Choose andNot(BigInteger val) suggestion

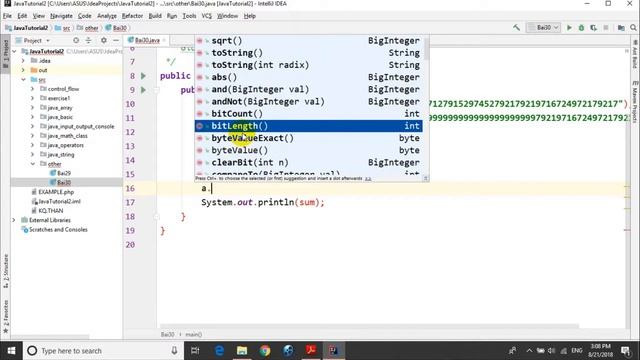coord(309,102)
